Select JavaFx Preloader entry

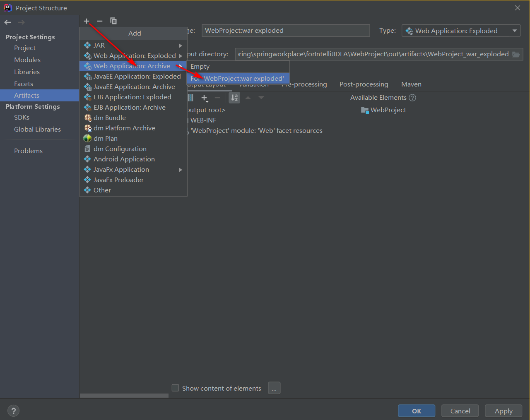point(133,180)
